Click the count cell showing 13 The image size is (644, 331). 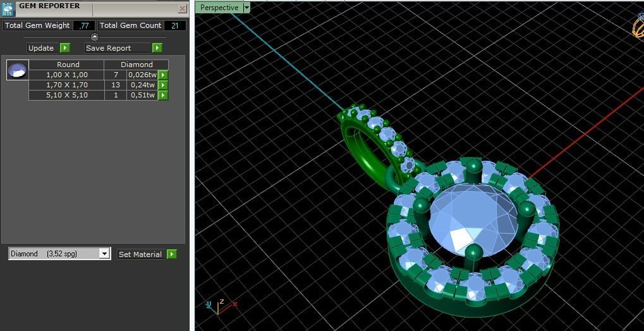(116, 85)
